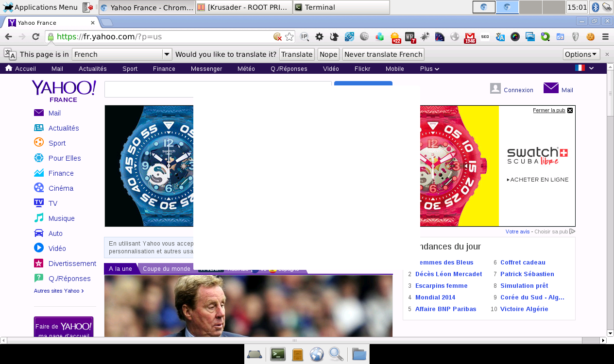Click the horizontal scrollbar at page bottom

[294, 341]
